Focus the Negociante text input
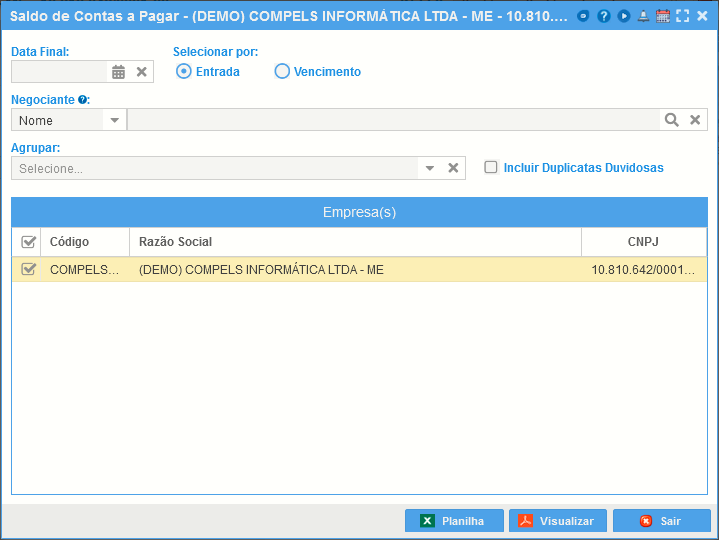This screenshot has width=719, height=540. click(393, 120)
